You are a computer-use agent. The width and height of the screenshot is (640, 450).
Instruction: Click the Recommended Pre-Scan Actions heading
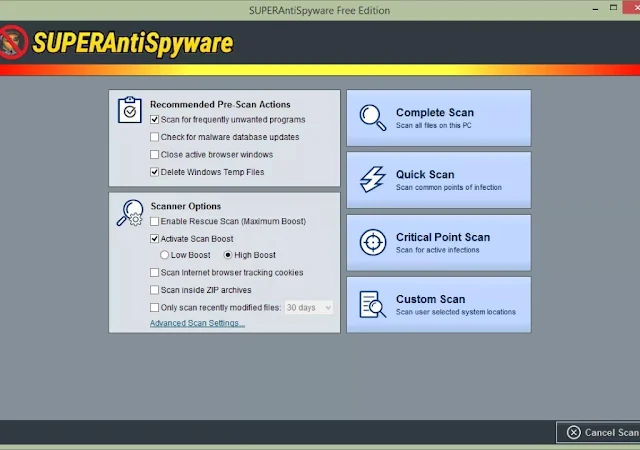[220, 105]
